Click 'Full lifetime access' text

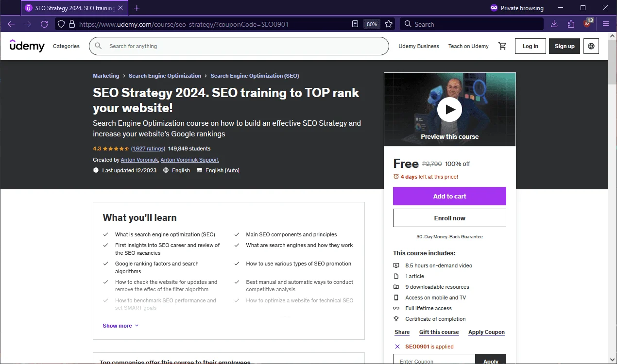[428, 308]
